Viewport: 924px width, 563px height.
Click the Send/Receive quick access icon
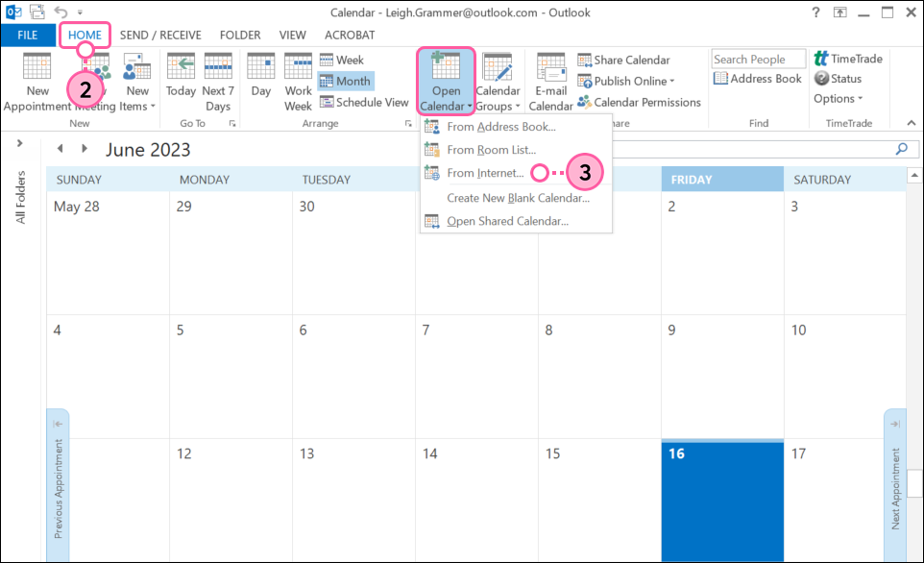click(x=37, y=12)
